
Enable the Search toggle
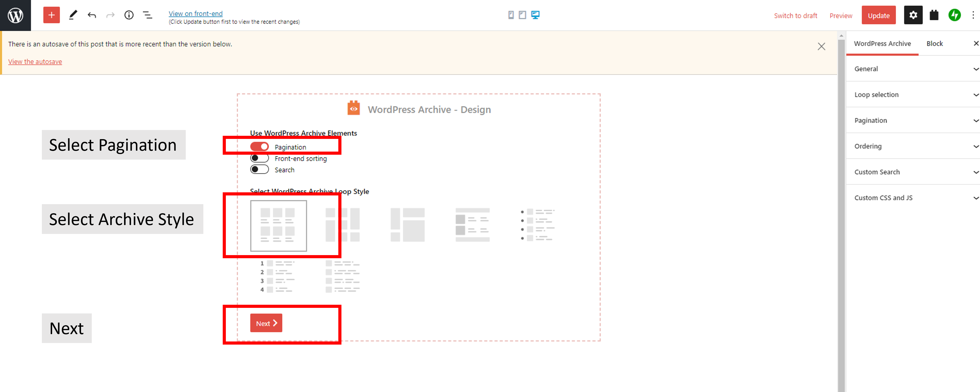point(259,170)
